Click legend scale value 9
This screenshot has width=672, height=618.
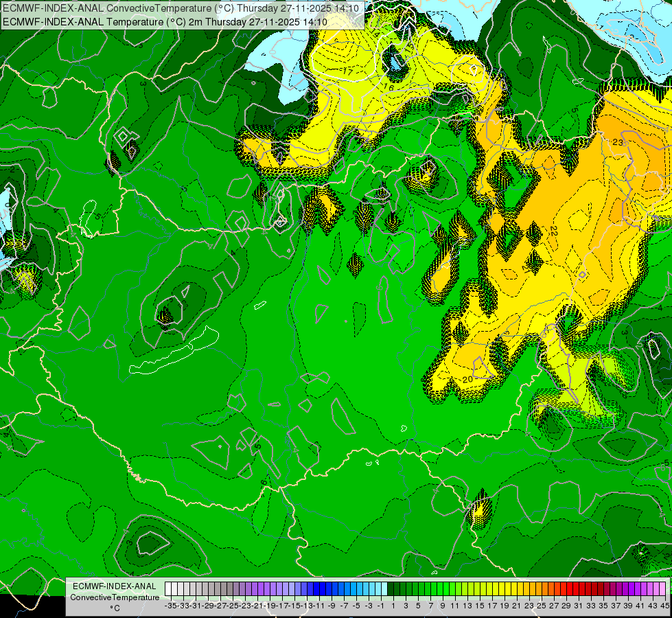443,606
